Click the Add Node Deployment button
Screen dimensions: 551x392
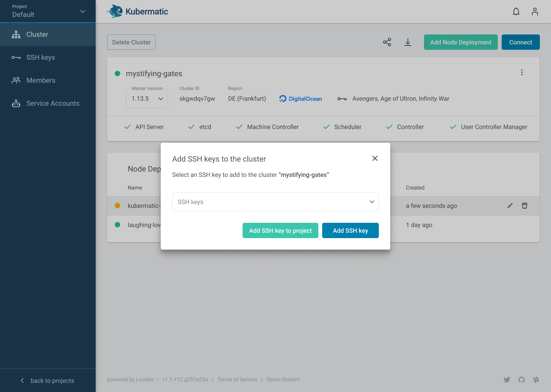point(461,42)
